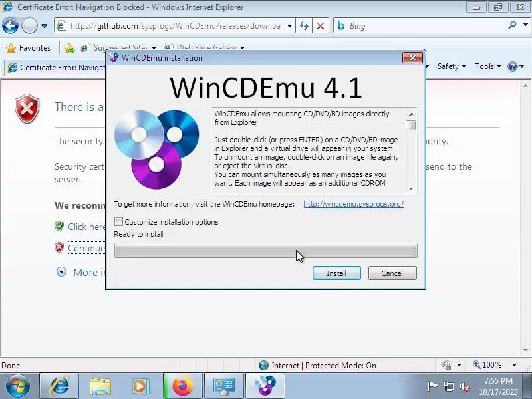Open the Tools menu in IE
Screen dimensions: 532x399
488,66
